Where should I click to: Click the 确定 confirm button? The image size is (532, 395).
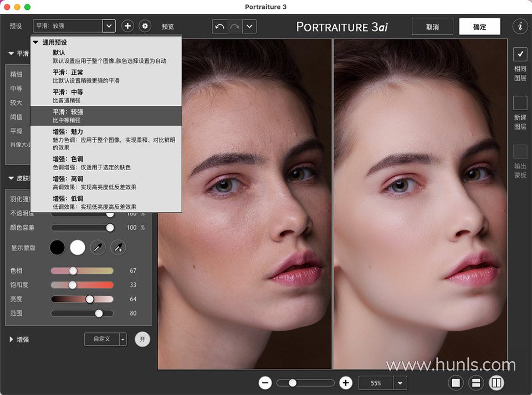[479, 27]
